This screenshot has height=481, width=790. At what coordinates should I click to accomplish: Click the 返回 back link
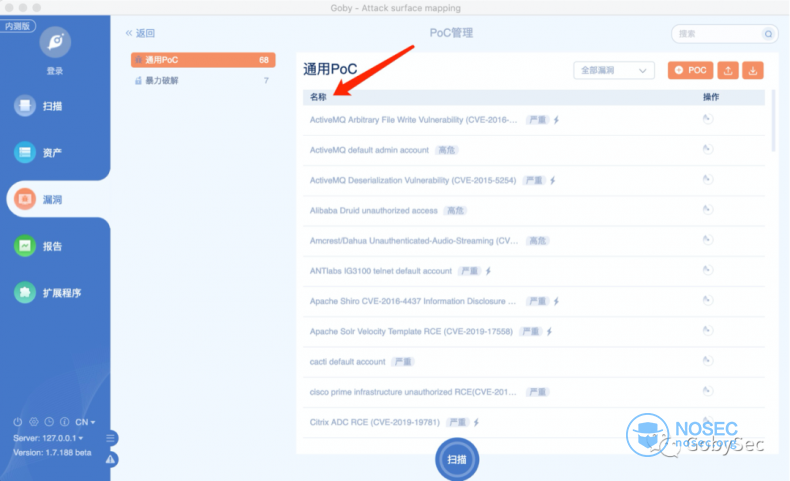[140, 33]
